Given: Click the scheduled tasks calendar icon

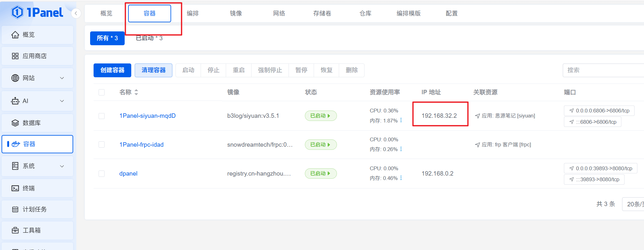Looking at the screenshot, I should click(x=15, y=209).
